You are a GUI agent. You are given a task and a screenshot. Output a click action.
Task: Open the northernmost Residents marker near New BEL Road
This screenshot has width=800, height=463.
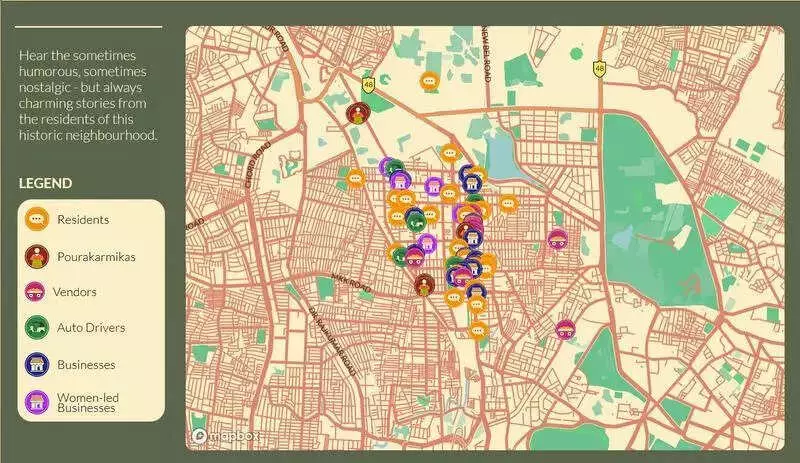tap(430, 81)
